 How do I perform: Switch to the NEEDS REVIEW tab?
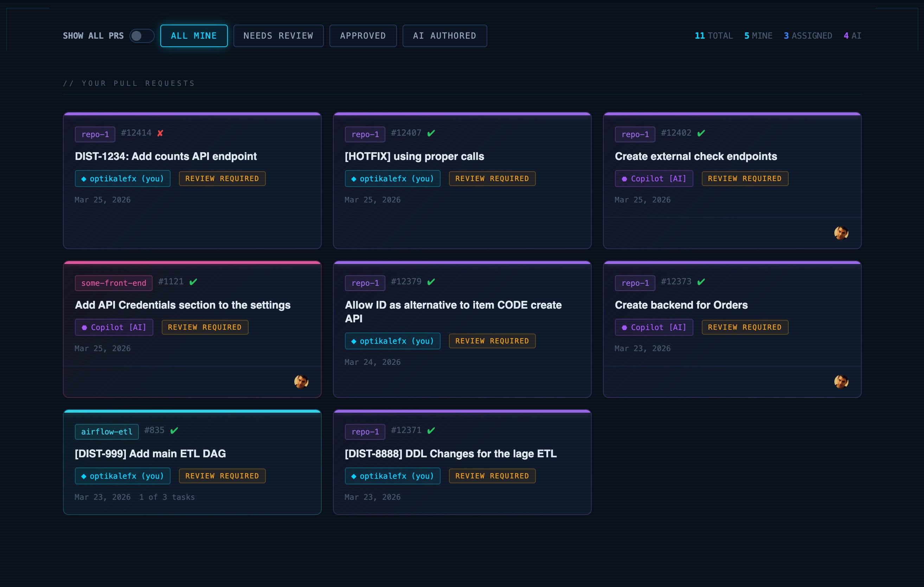click(x=278, y=36)
